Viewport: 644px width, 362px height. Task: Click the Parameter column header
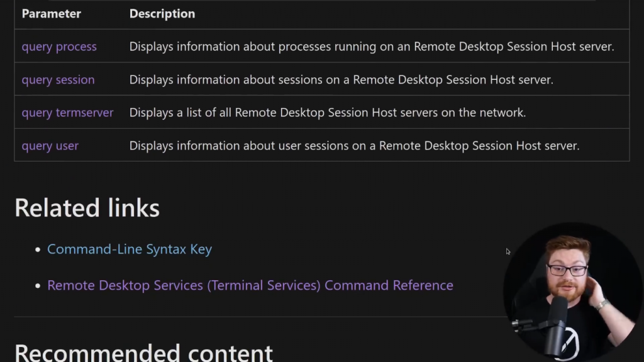52,14
